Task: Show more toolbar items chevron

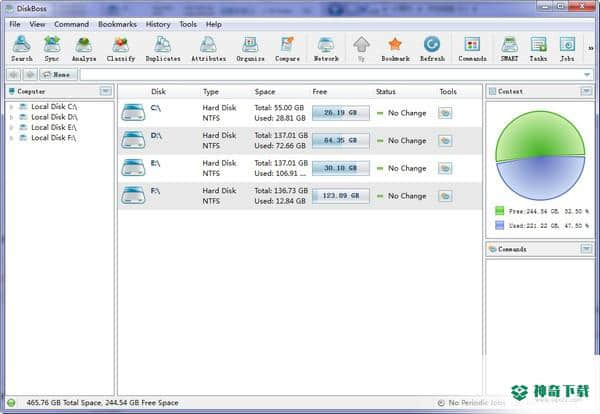Action: (590, 48)
